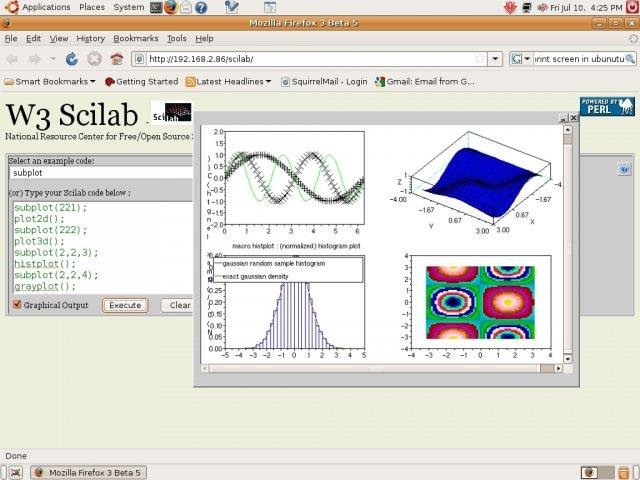The height and width of the screenshot is (480, 640).
Task: Select Mozilla Firefox 3 Beta 5 taskbar button
Action: (x=89, y=472)
